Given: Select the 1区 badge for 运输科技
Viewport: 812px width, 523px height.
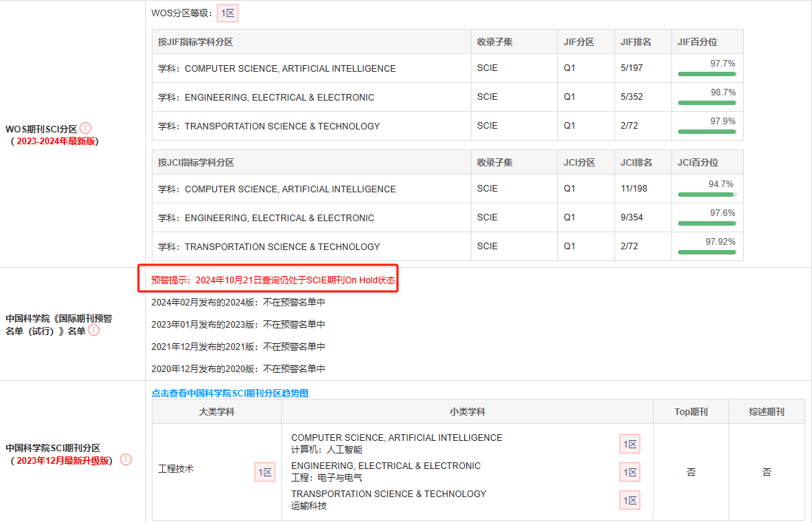Looking at the screenshot, I should click(629, 499).
